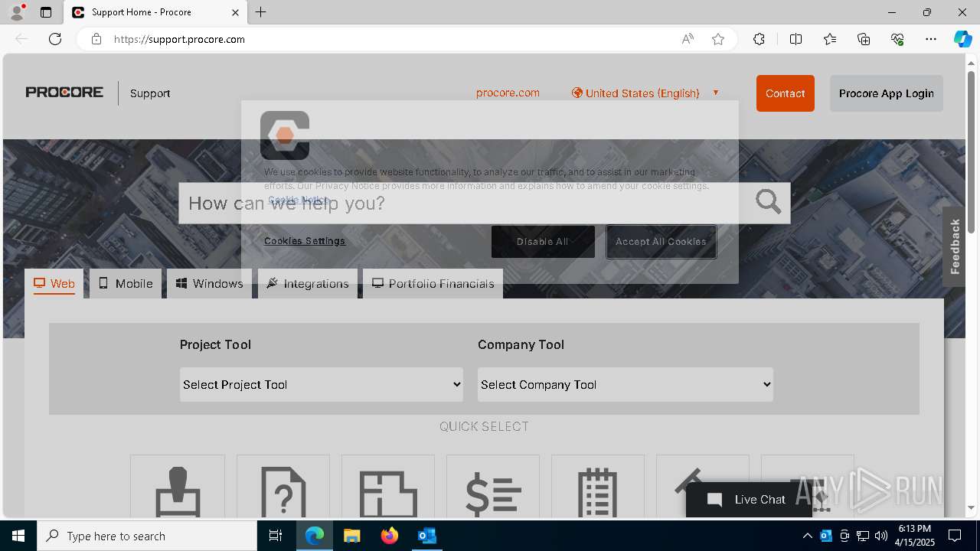Expand Select Company Tool dropdown
This screenshot has width=980, height=551.
[x=626, y=384]
